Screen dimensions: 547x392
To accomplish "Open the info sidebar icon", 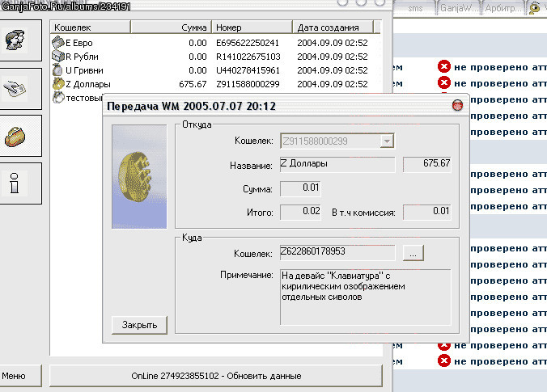I will point(15,183).
